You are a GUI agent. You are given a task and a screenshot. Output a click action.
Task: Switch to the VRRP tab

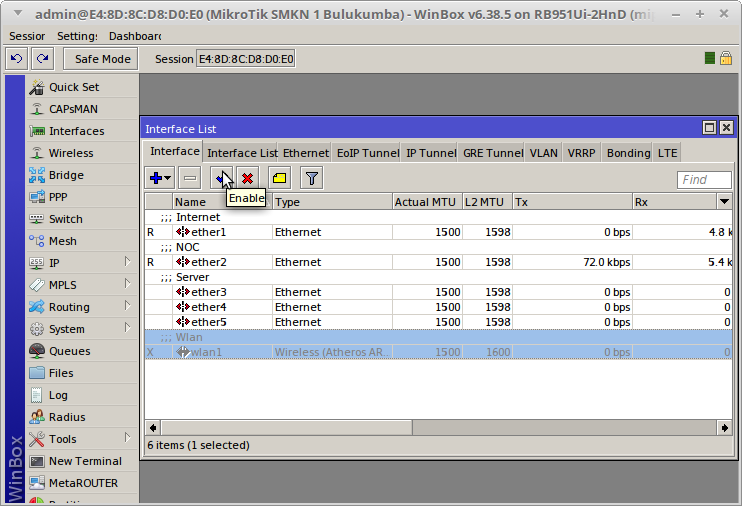pos(581,153)
